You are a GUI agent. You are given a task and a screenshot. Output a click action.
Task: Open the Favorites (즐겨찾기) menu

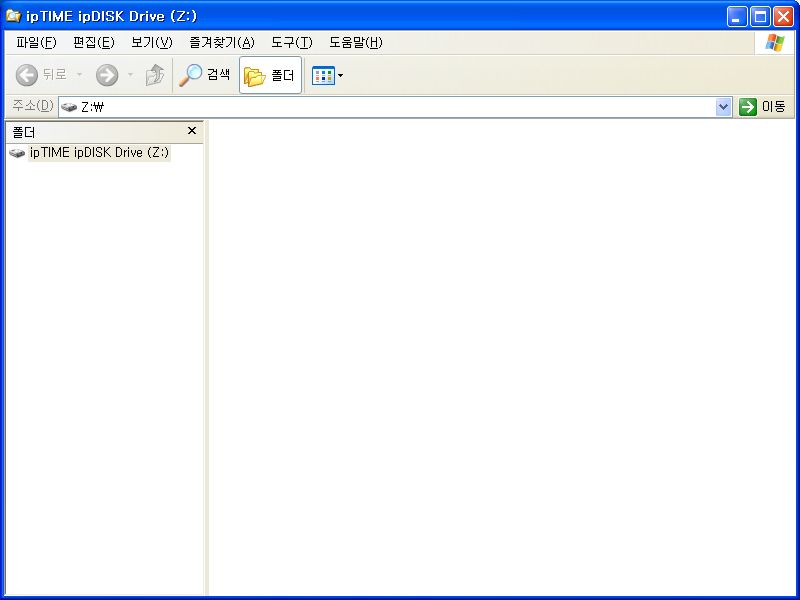pos(221,42)
